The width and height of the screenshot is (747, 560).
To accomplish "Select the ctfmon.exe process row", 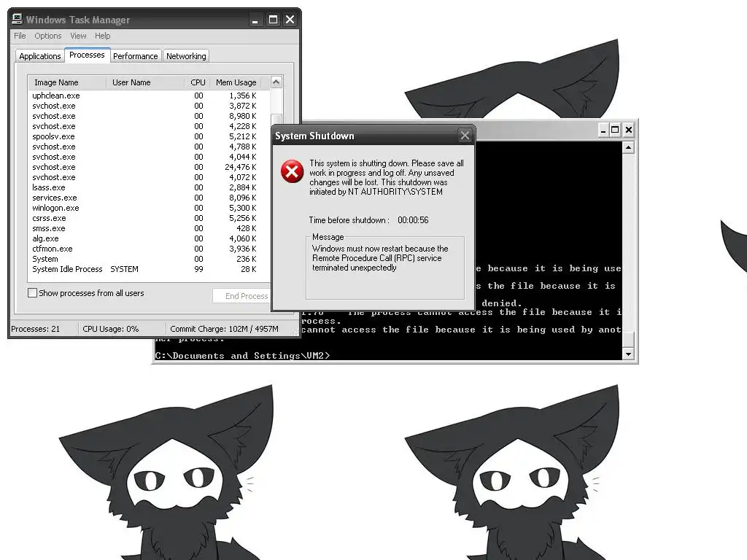I will click(144, 249).
